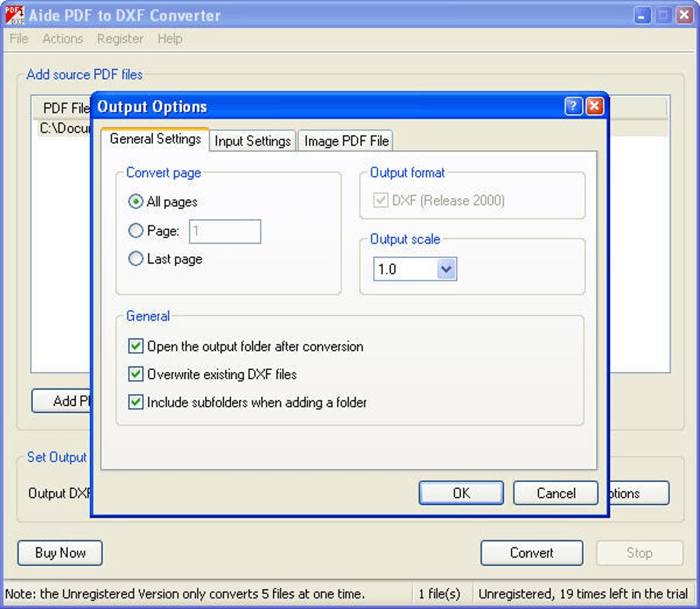Select the Page radio button
700x609 pixels.
pyautogui.click(x=136, y=231)
